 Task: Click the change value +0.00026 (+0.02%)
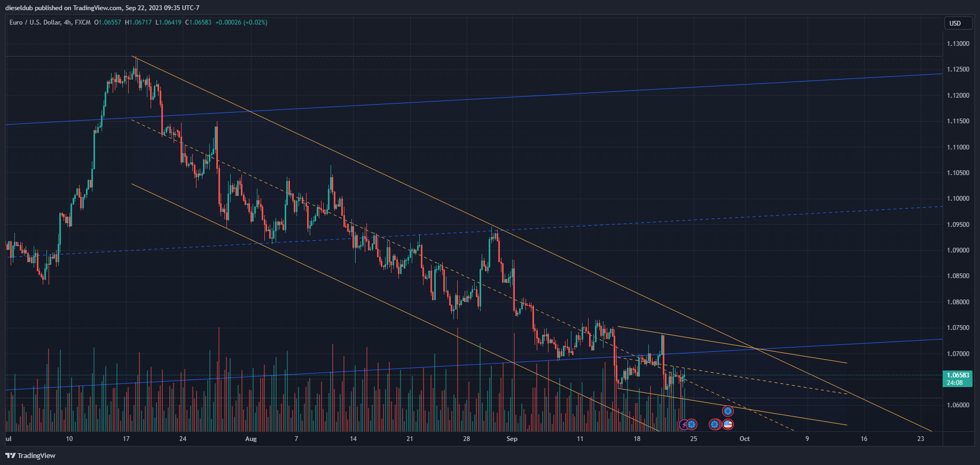tap(241, 22)
